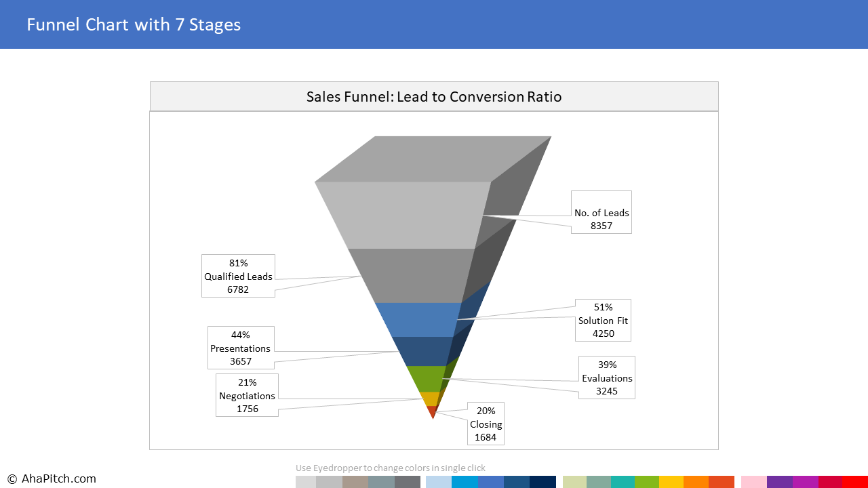Click the AhaPitch.com copyright text
This screenshot has width=868, height=488.
52,479
